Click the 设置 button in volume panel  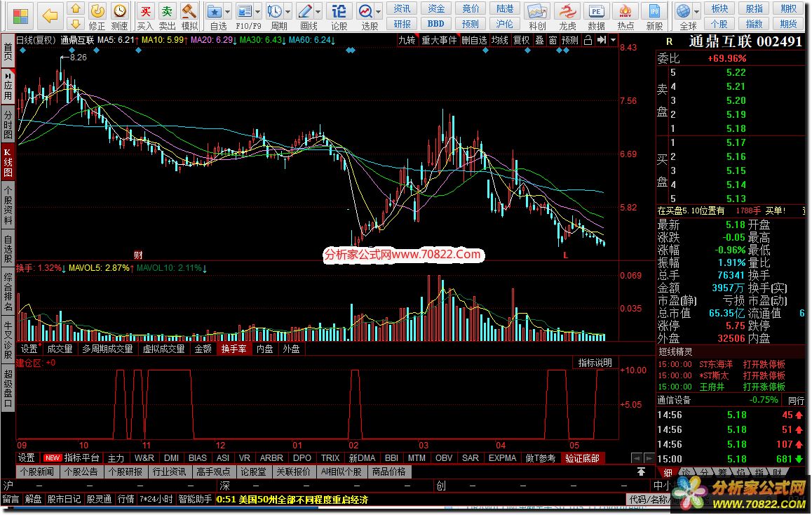pyautogui.click(x=29, y=349)
